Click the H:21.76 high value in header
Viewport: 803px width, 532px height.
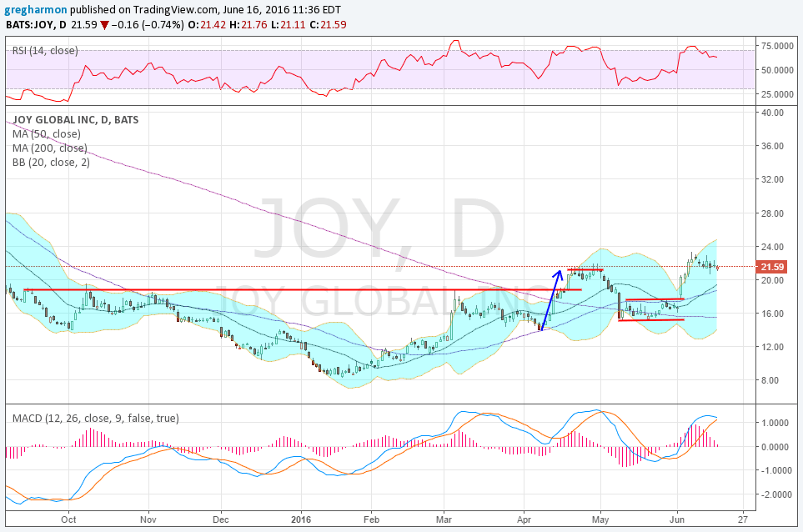[248, 24]
